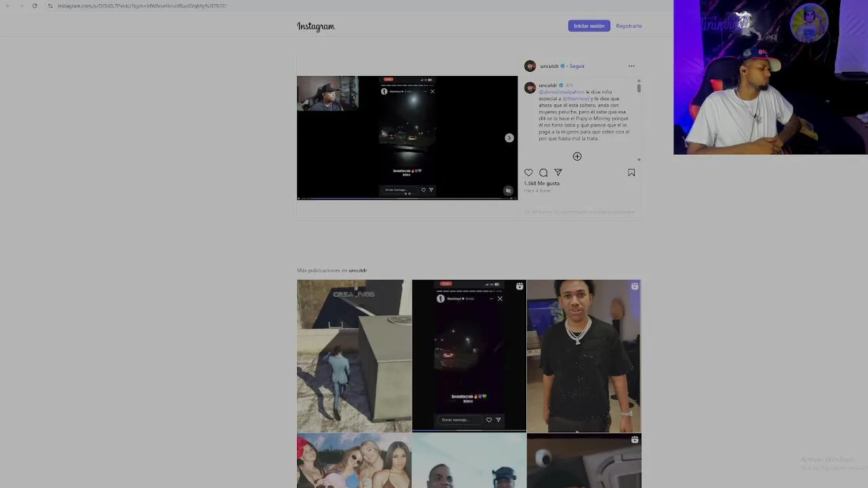Follow uncutdr via Seguir
The width and height of the screenshot is (868, 488).
[577, 66]
